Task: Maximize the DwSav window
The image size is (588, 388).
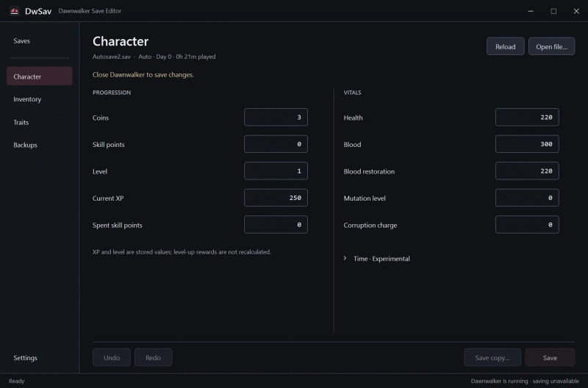Action: (x=553, y=11)
